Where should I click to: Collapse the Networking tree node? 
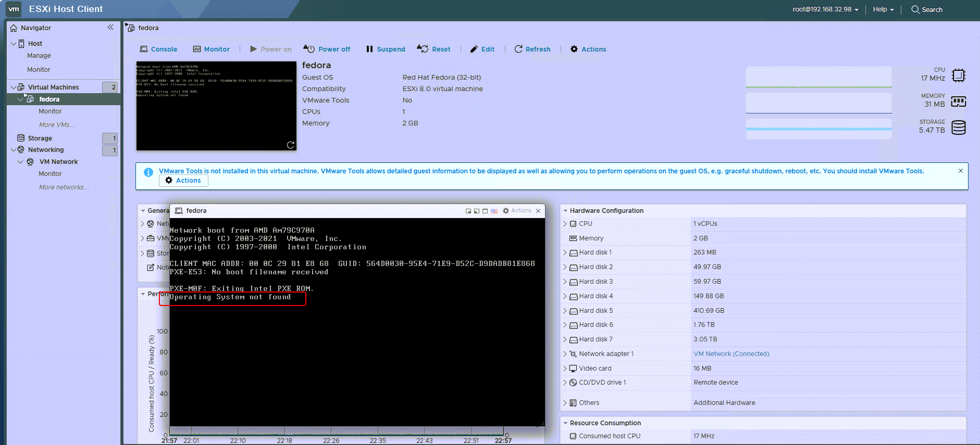pyautogui.click(x=13, y=150)
